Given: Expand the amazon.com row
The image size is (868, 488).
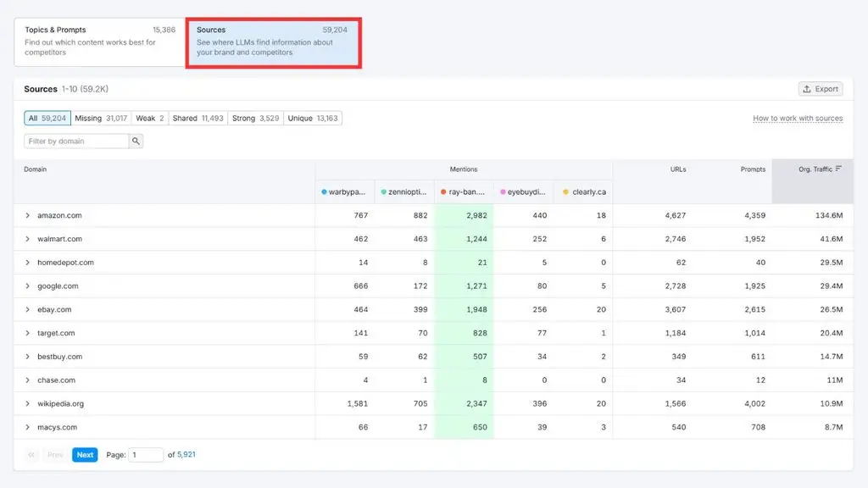Looking at the screenshot, I should 27,215.
